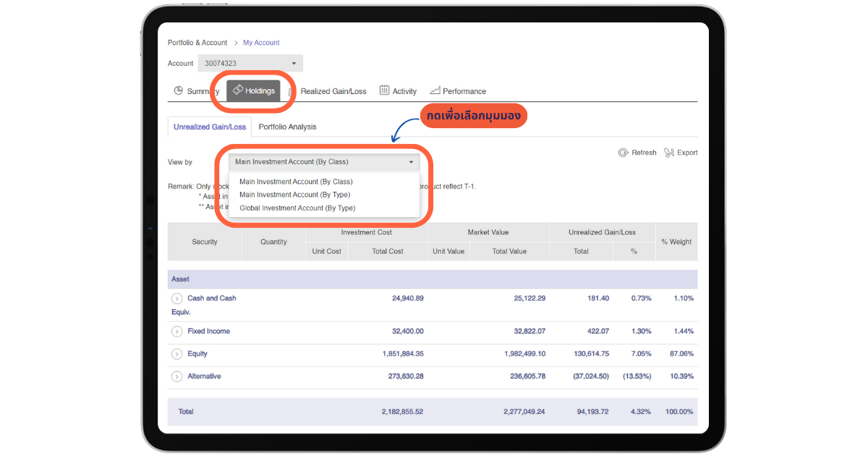Click the Performance chart icon

[435, 90]
